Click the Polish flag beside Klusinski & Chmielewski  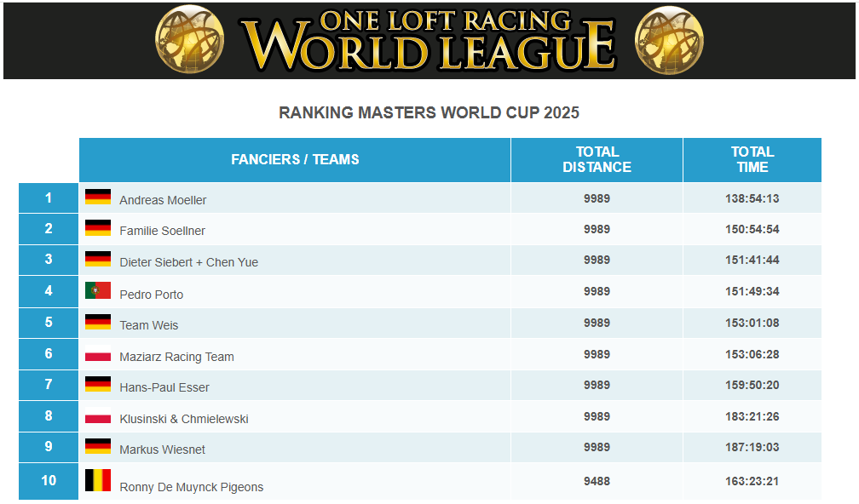click(98, 418)
